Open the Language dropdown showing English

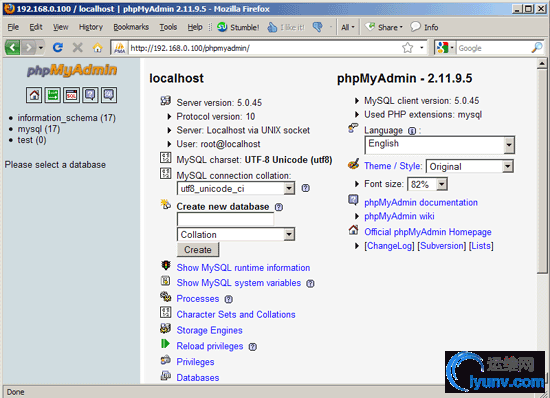[x=440, y=145]
